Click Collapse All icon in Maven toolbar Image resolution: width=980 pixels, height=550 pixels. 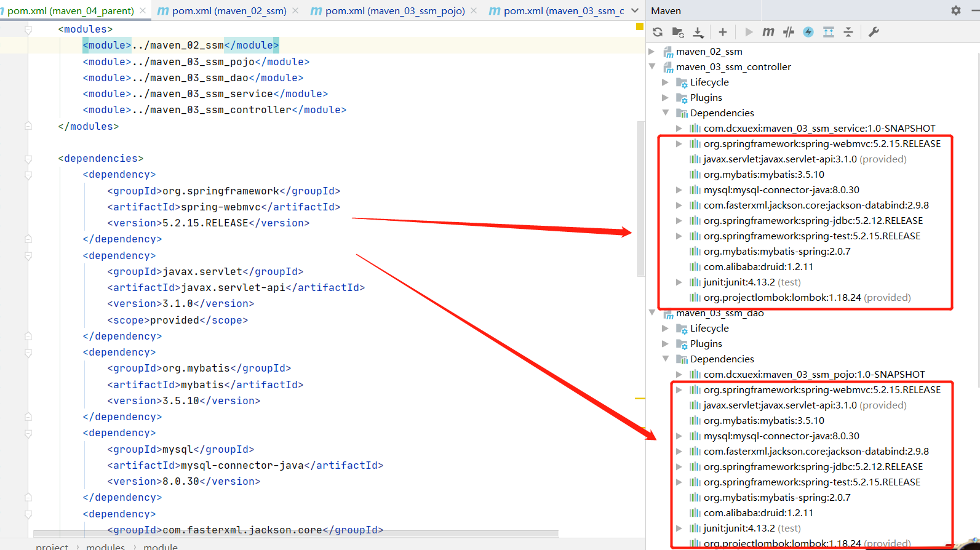(848, 32)
